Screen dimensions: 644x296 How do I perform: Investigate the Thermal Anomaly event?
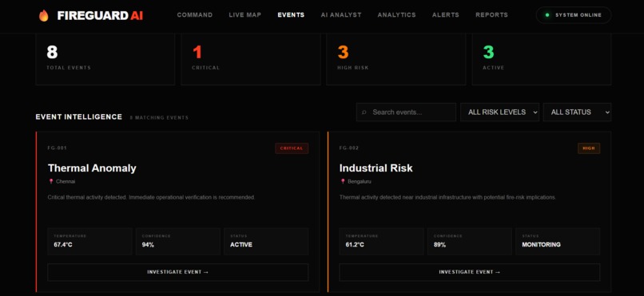coord(178,272)
